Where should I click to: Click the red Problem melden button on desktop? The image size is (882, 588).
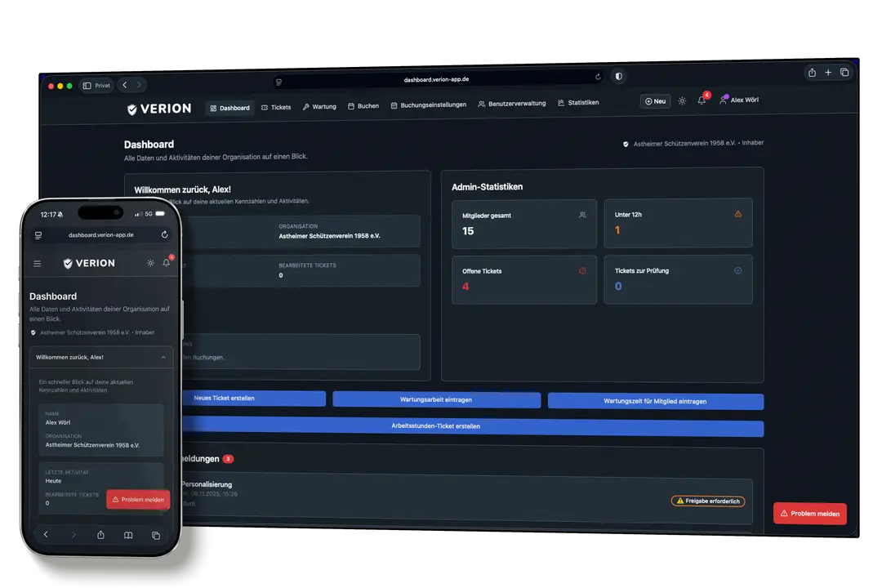pos(809,513)
